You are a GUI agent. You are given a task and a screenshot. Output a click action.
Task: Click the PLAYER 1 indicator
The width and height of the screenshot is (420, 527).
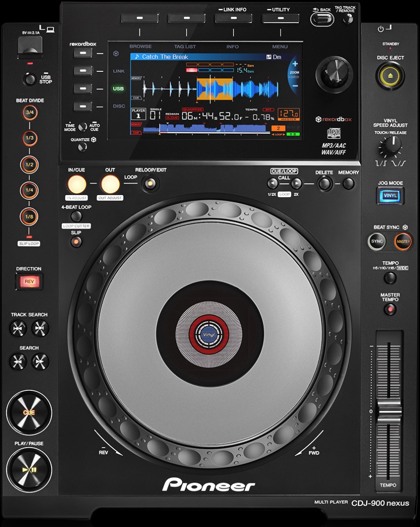tap(138, 113)
